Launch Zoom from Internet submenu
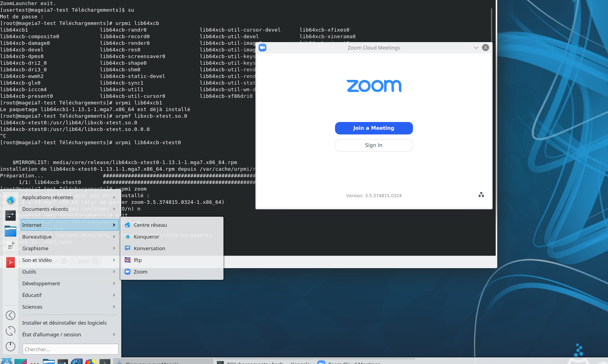Screen dimensions: 608x364 (x=172, y=272)
